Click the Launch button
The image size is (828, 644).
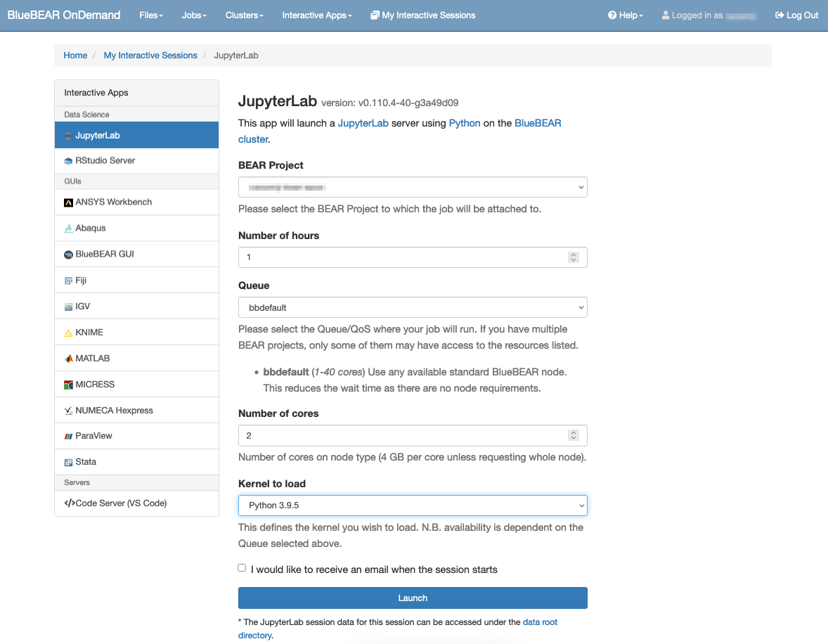click(413, 598)
